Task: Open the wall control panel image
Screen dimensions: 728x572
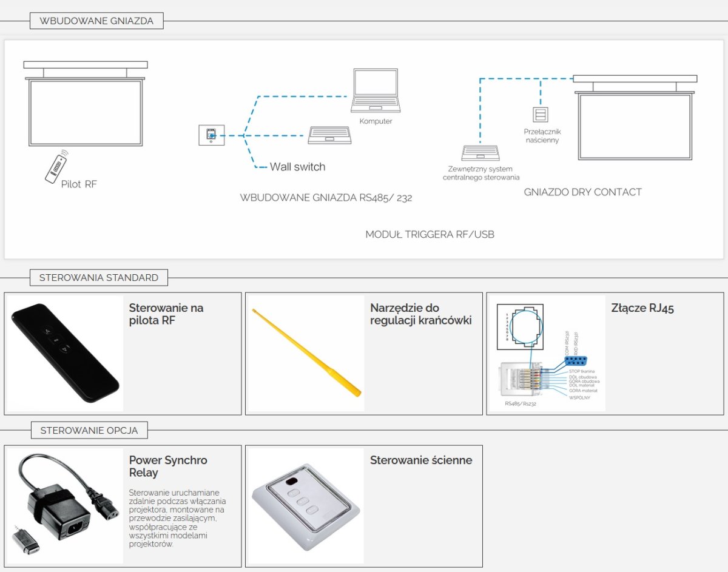Action: (x=306, y=506)
